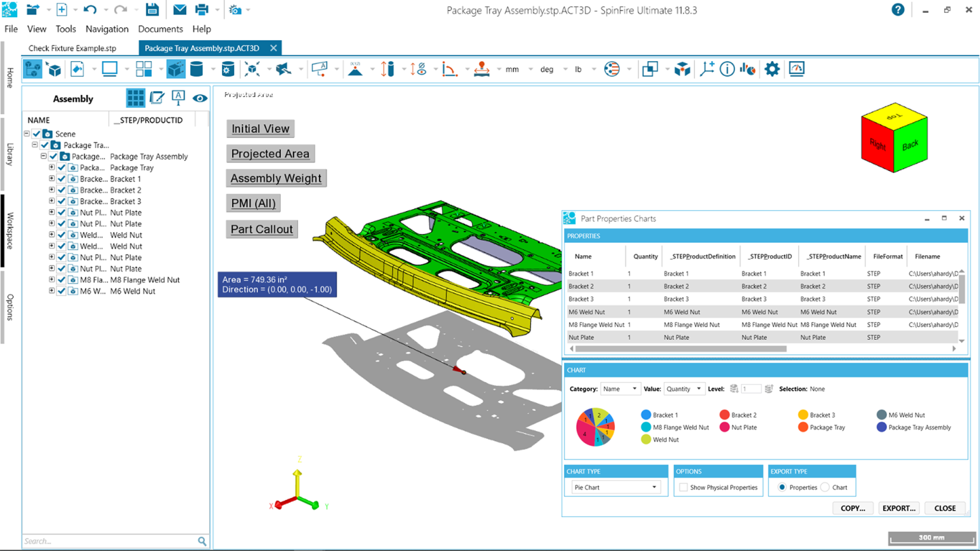
Task: Open the dashboard gauge icon at toolbar end
Action: click(x=796, y=69)
